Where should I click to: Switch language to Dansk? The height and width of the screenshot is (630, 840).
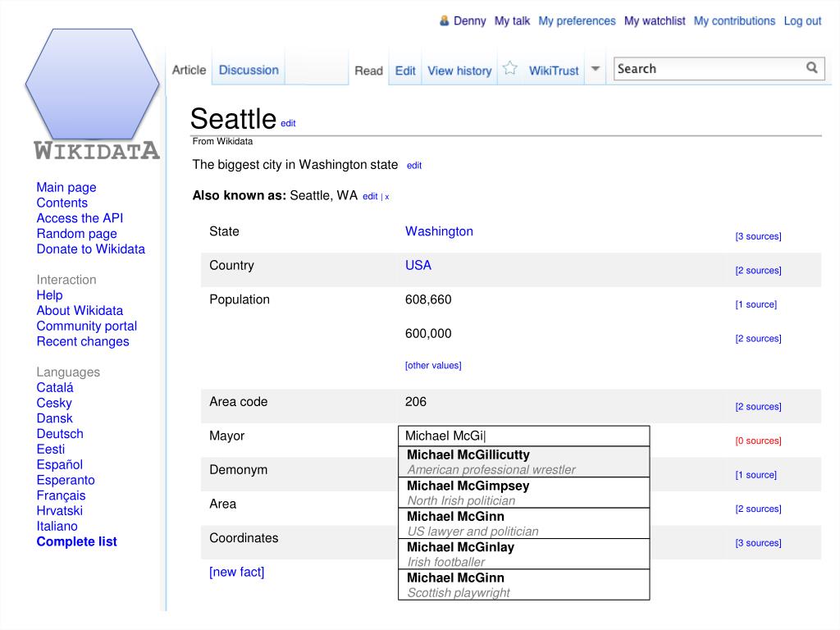click(55, 418)
